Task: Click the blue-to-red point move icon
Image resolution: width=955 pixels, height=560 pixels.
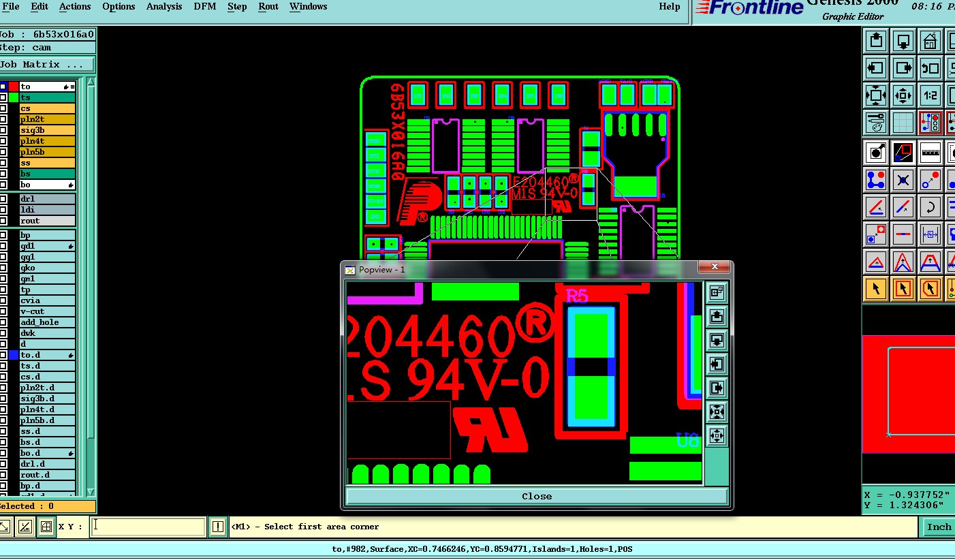Action: 930,180
